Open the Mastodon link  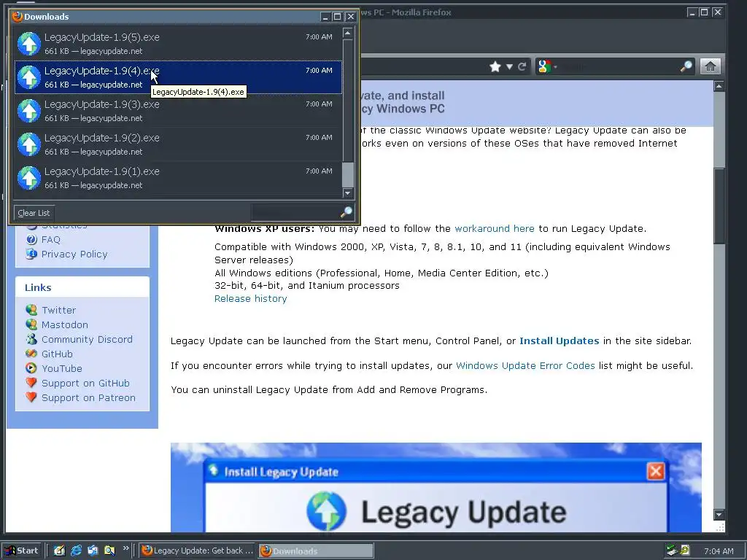[65, 324]
